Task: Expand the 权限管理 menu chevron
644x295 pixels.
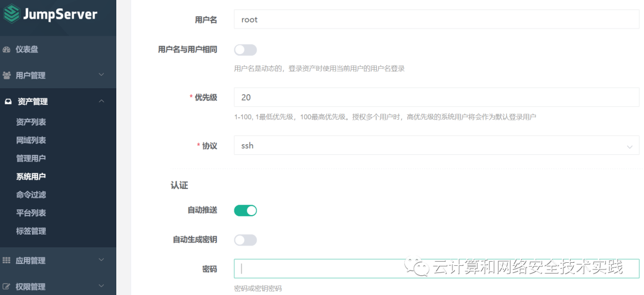Action: (x=101, y=286)
